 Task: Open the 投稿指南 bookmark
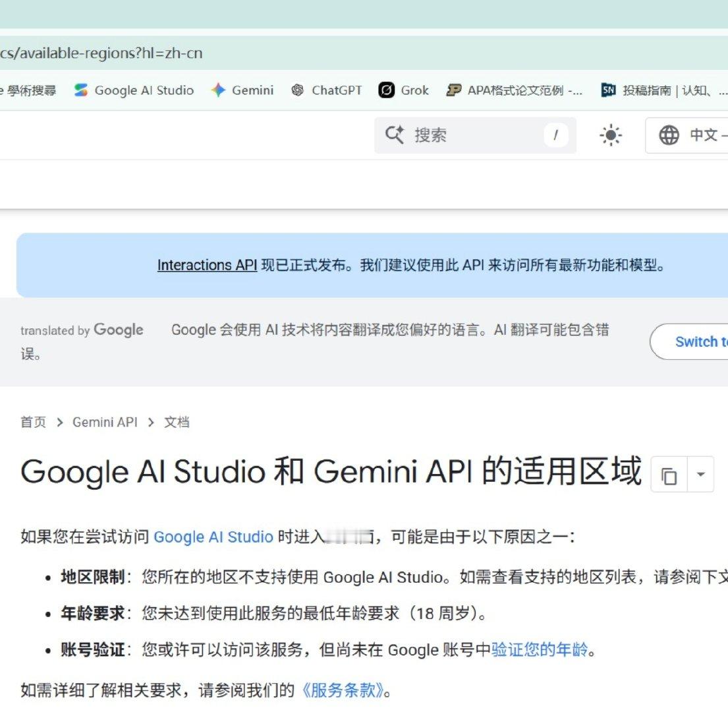pyautogui.click(x=664, y=90)
